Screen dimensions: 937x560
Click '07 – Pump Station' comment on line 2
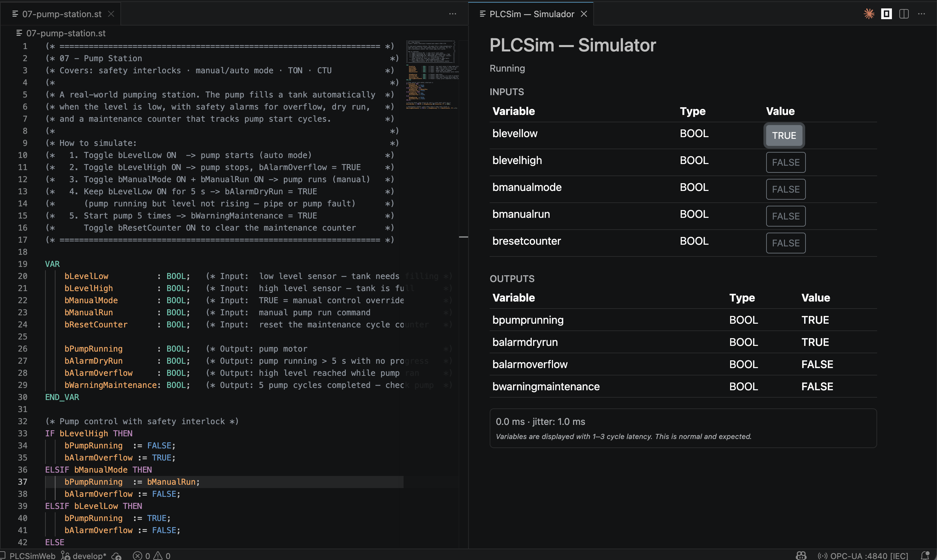101,58
